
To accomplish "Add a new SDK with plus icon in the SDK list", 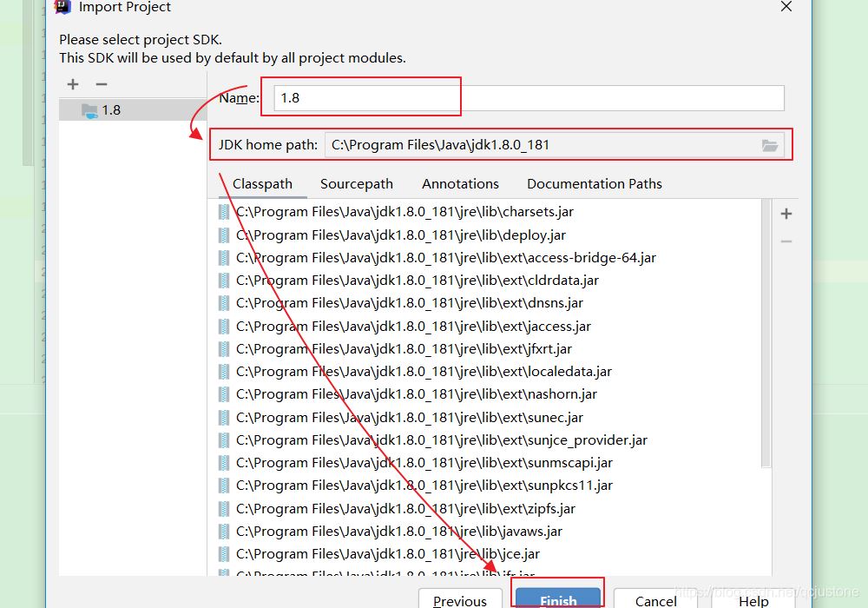I will [x=73, y=84].
